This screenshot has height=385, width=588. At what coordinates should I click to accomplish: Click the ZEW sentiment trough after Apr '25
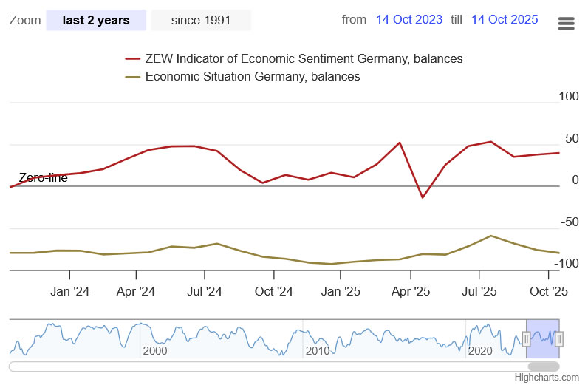(x=423, y=197)
